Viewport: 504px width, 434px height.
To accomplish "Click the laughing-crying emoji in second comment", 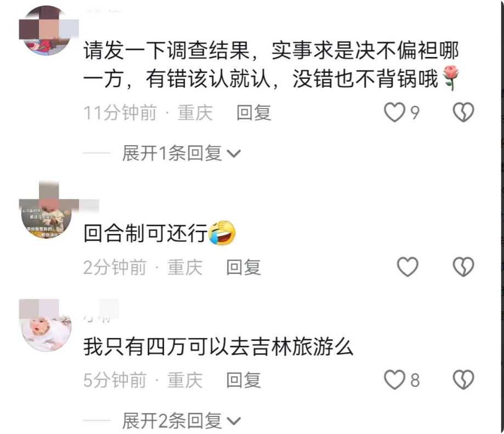I will coord(222,233).
